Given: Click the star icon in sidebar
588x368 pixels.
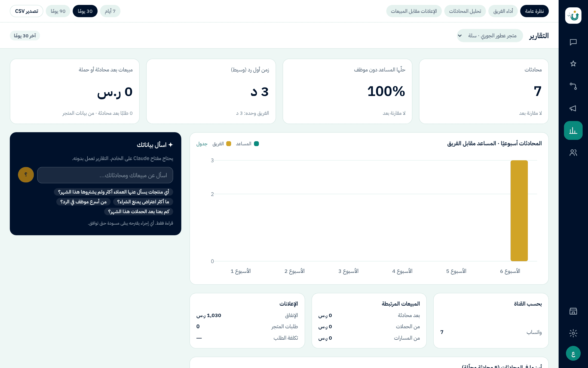Looking at the screenshot, I should [x=573, y=64].
